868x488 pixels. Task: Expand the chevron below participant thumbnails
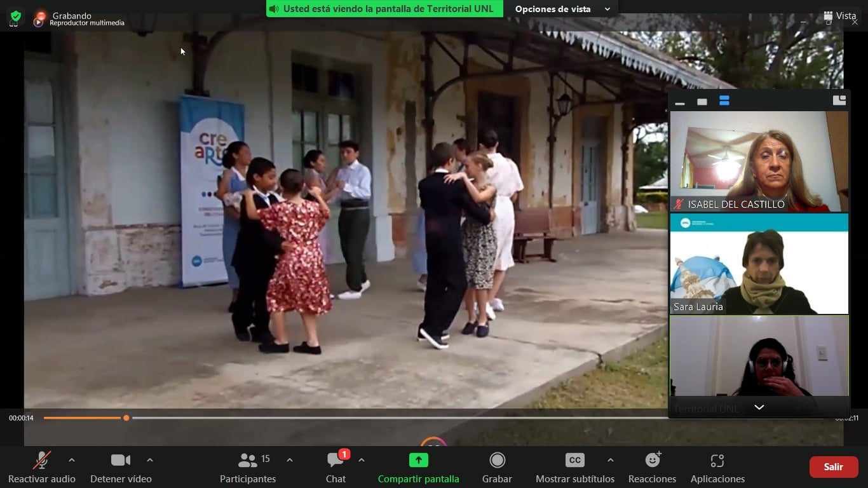pyautogui.click(x=759, y=407)
